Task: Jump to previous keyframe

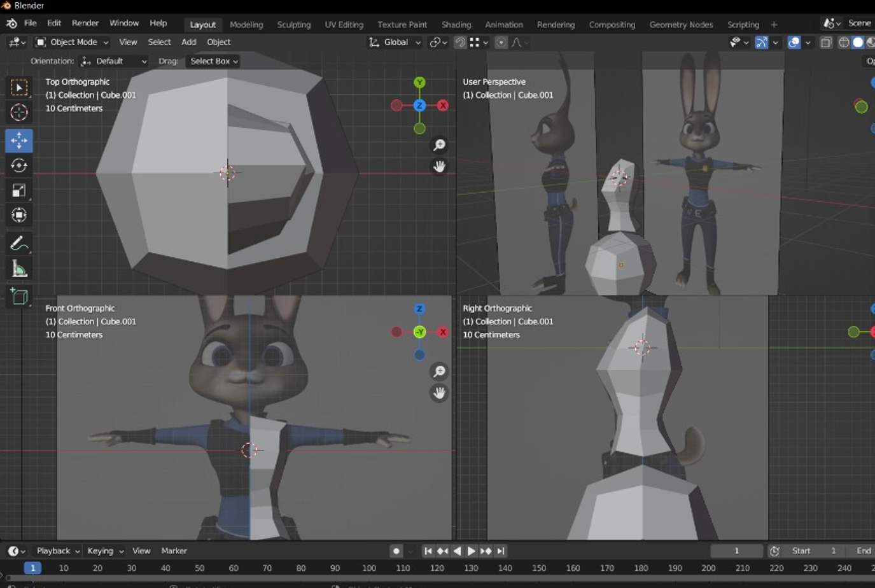Action: [x=443, y=551]
